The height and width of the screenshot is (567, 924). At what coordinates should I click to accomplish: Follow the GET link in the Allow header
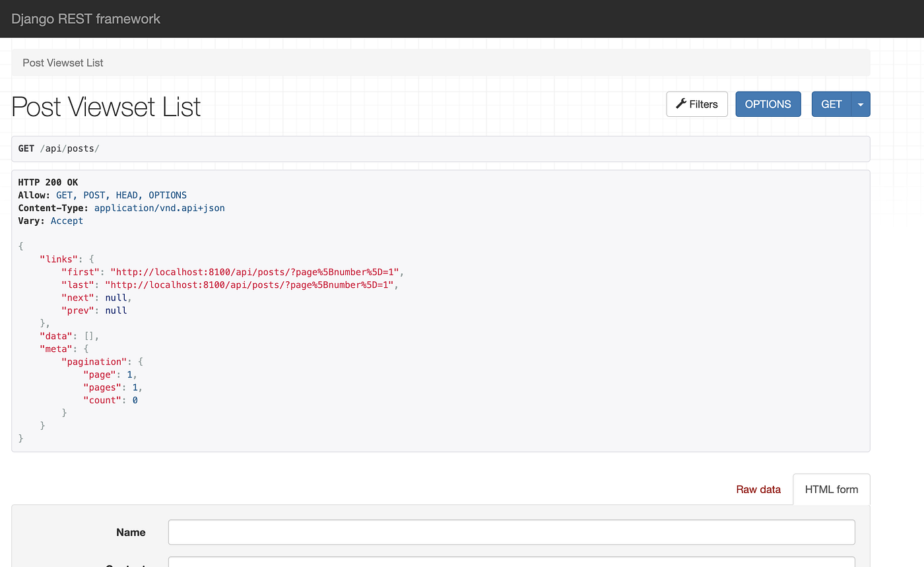point(64,195)
